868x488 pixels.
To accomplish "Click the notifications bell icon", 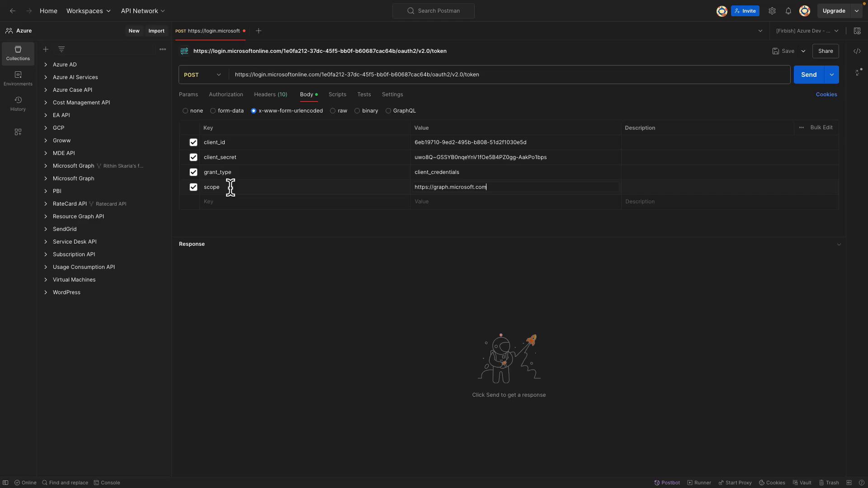I will tap(788, 11).
